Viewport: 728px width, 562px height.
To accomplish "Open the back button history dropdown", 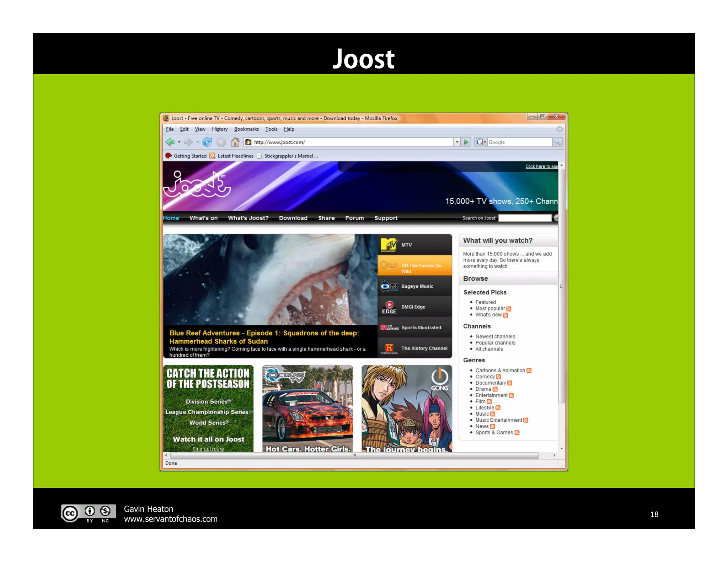I will tap(179, 142).
